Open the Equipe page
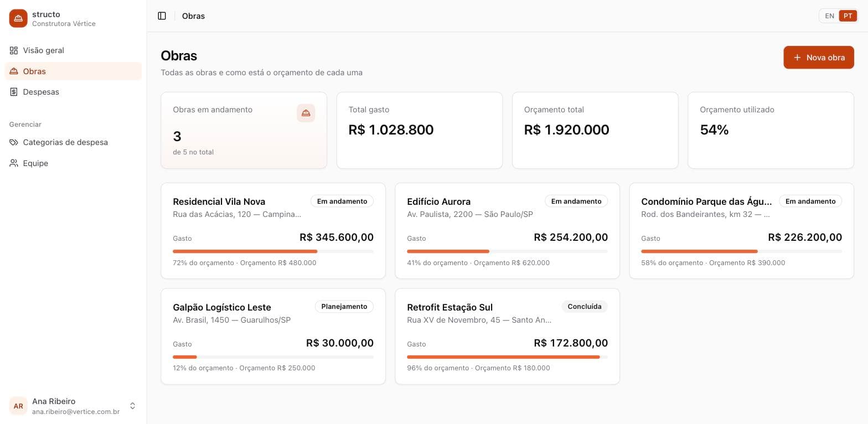This screenshot has width=868, height=424. click(x=73, y=163)
